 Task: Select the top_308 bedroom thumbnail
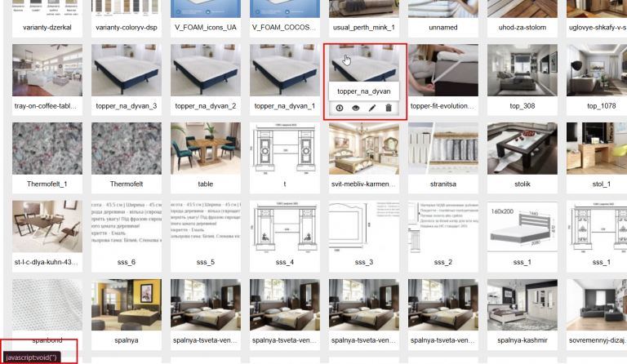point(522,70)
